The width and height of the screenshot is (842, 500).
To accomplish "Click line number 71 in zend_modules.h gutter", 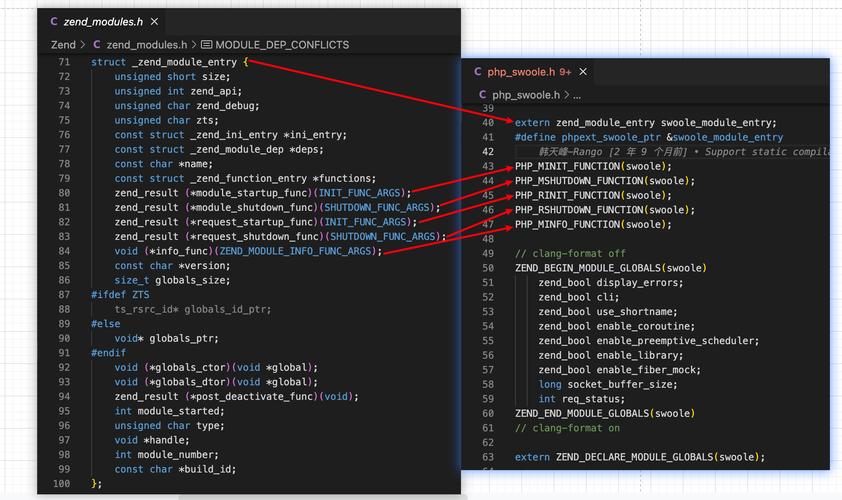I will coord(64,62).
